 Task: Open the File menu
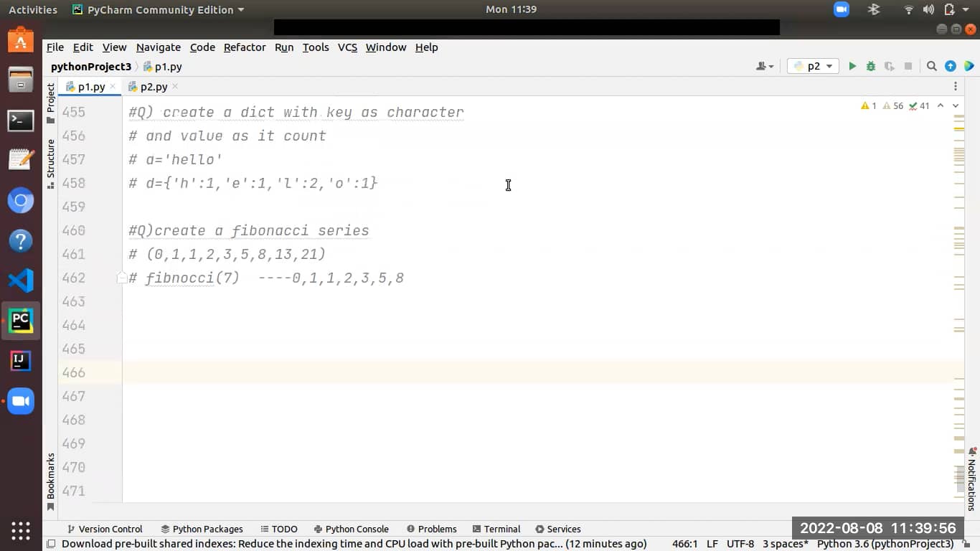click(55, 47)
